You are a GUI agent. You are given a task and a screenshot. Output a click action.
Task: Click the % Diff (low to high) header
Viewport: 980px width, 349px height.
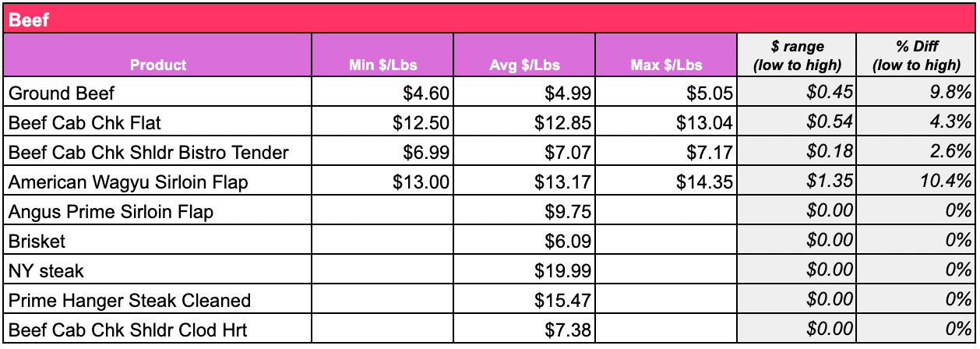(916, 55)
